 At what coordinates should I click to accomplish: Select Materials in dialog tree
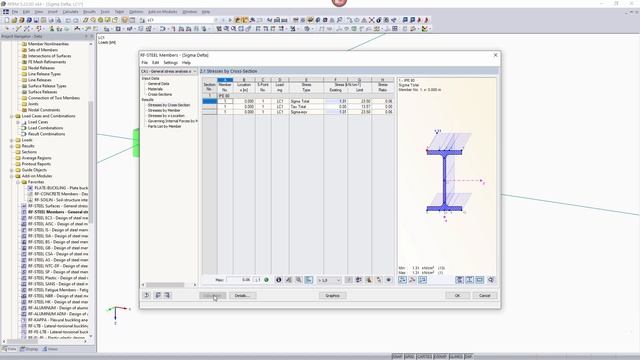[x=155, y=89]
